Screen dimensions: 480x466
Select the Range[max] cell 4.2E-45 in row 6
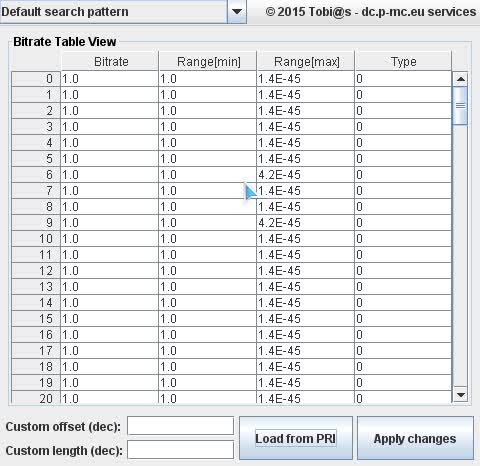click(x=306, y=175)
